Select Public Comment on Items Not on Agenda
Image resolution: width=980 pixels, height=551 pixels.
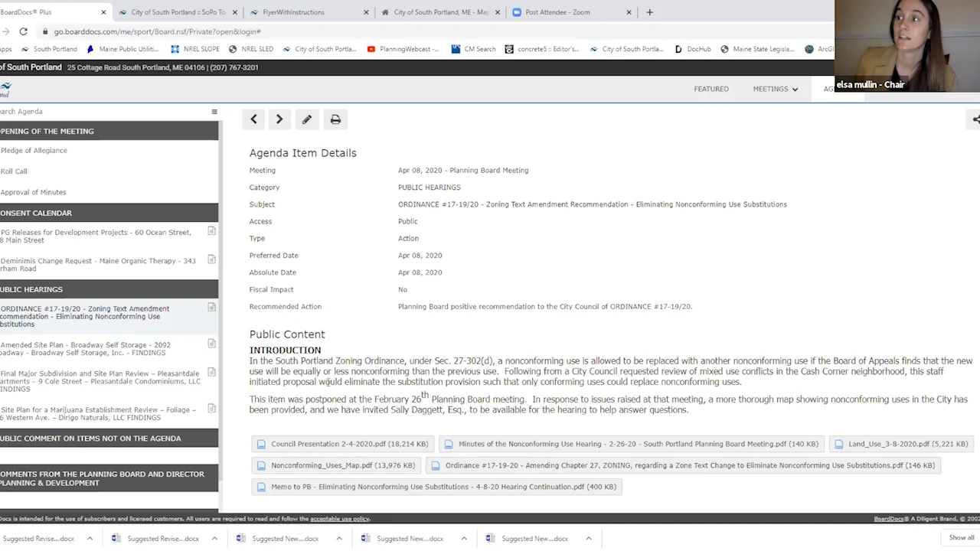click(109, 439)
